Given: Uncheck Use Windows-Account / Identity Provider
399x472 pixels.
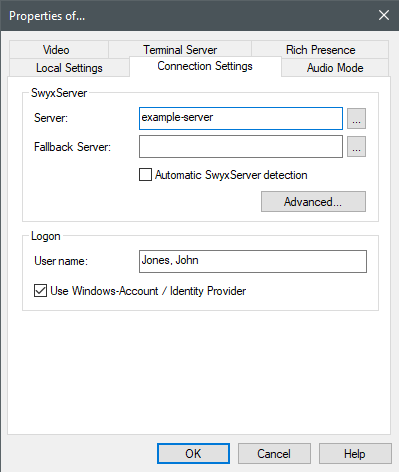Looking at the screenshot, I should tap(40, 290).
